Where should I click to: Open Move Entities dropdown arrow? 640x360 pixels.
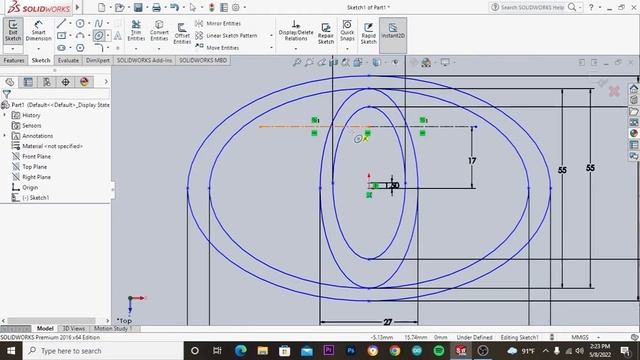coord(271,48)
